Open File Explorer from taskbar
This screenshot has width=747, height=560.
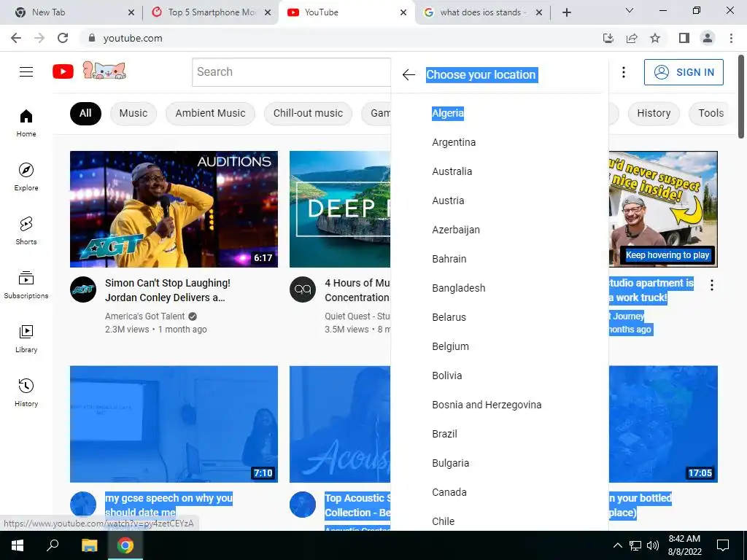click(x=89, y=545)
